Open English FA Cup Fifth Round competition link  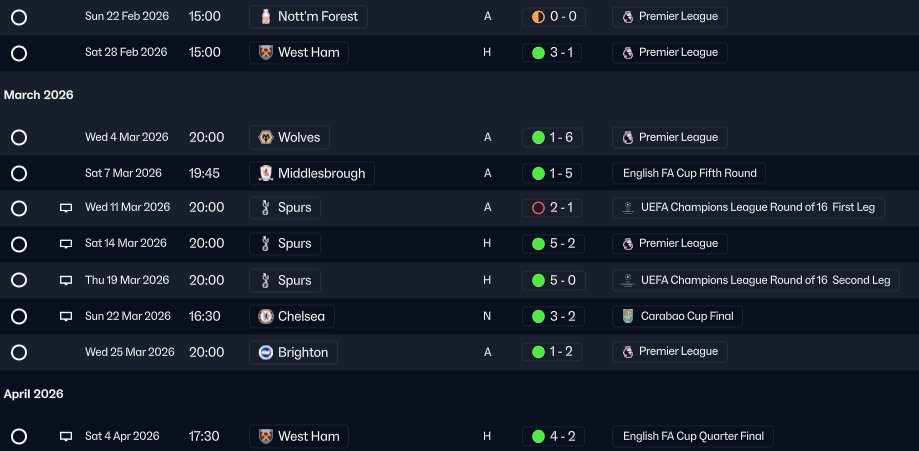click(689, 173)
